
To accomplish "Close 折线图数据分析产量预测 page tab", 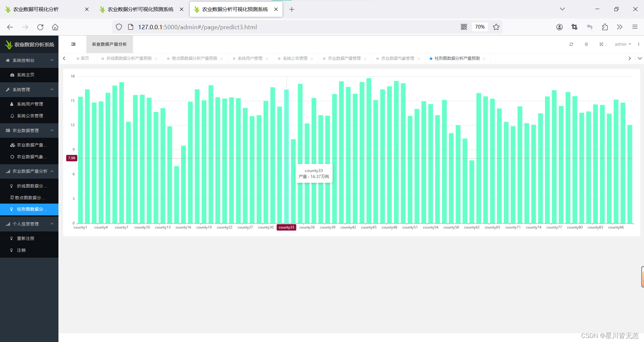I will (x=156, y=59).
